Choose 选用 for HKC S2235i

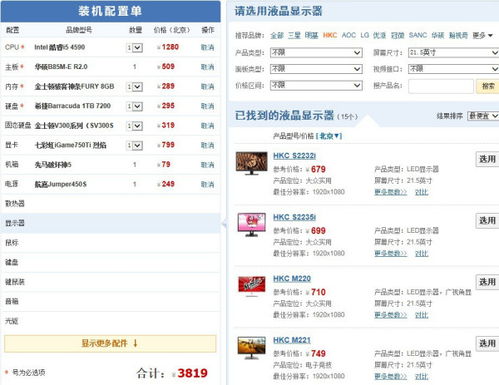pos(487,221)
